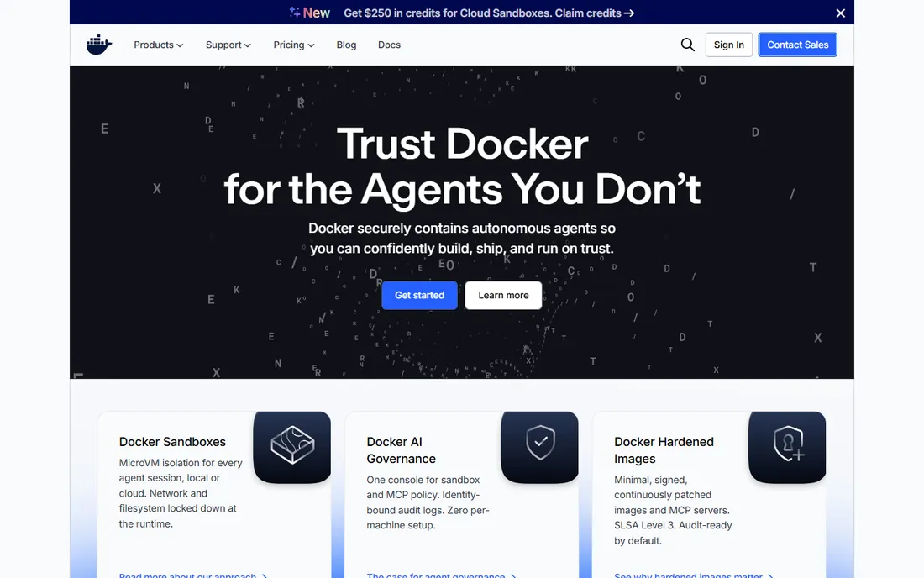
Task: Click the Docker Sandboxes card title
Action: tap(173, 442)
